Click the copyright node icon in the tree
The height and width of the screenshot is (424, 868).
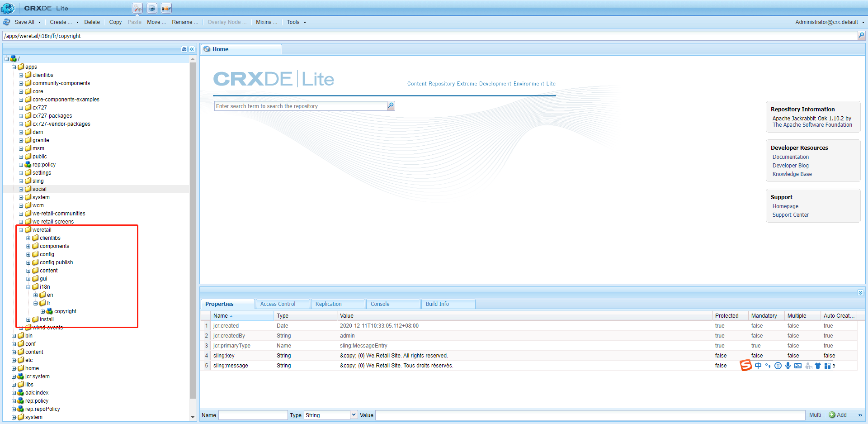point(50,311)
